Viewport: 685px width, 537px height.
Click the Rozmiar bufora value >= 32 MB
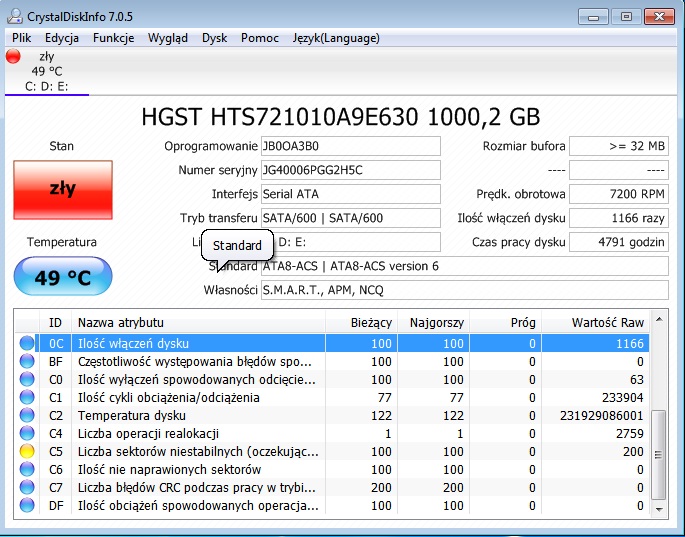point(619,146)
